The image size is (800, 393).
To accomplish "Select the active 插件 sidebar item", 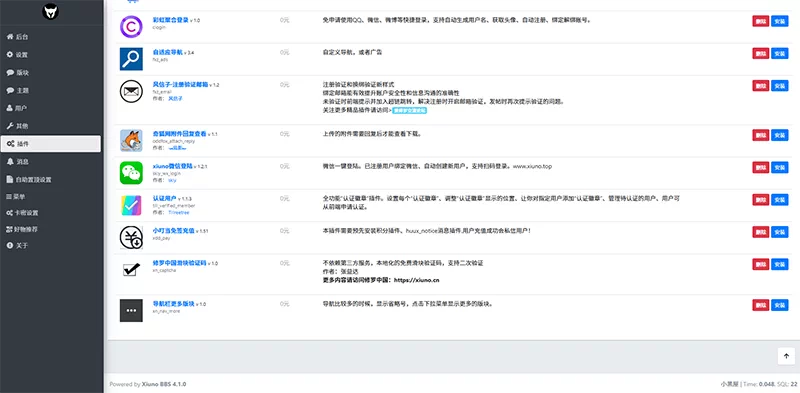I will click(x=51, y=144).
